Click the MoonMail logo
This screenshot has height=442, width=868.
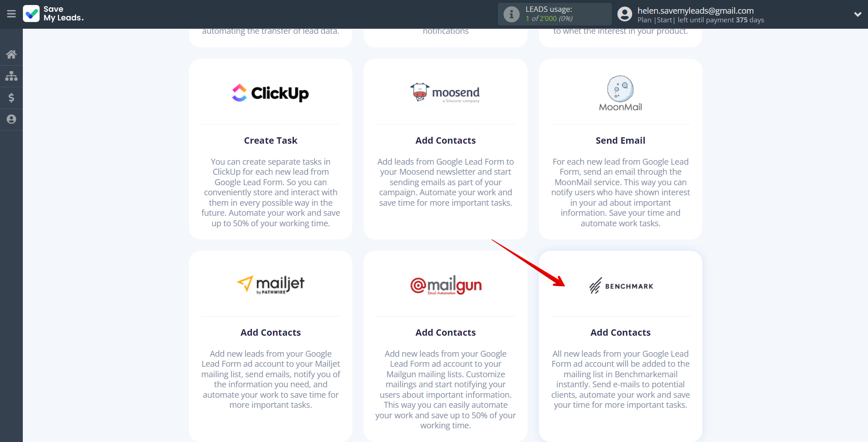point(620,94)
